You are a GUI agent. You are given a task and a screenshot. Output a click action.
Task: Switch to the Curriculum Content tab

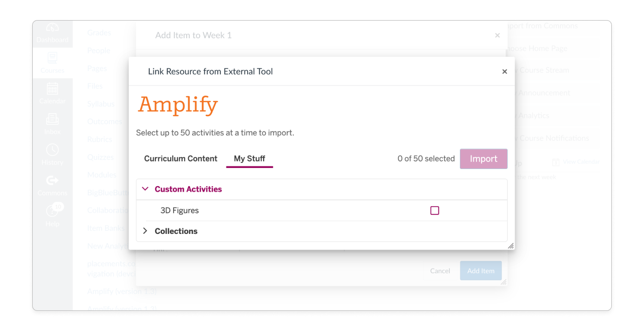[x=181, y=158]
